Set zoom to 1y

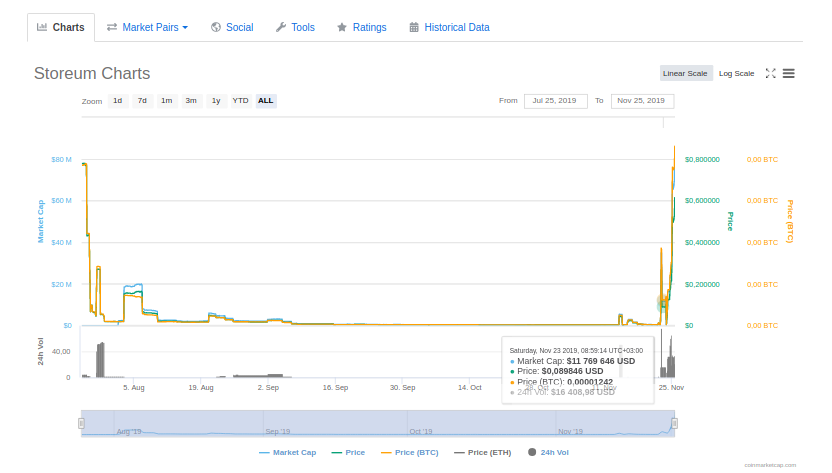[x=216, y=101]
